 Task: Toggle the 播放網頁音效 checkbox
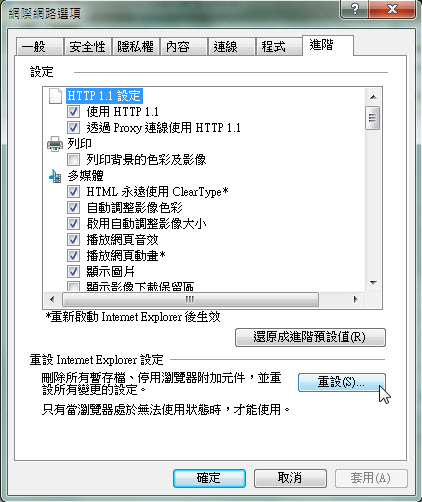pyautogui.click(x=73, y=240)
